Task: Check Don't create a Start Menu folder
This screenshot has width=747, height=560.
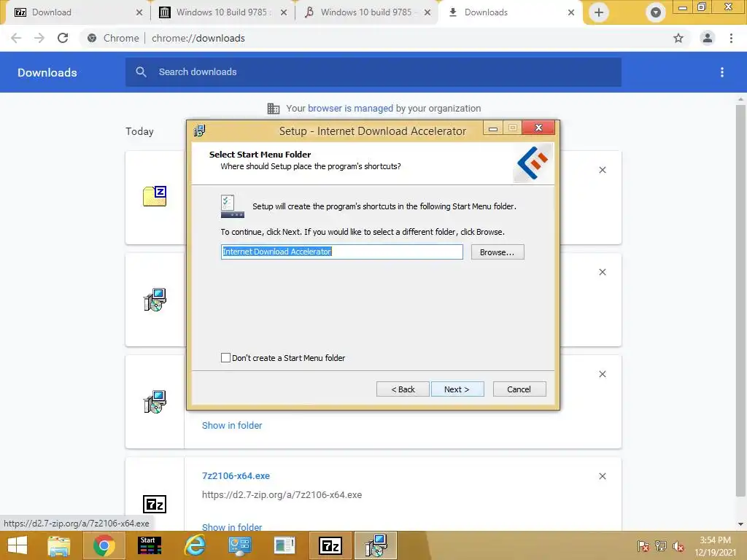Action: [x=226, y=357]
